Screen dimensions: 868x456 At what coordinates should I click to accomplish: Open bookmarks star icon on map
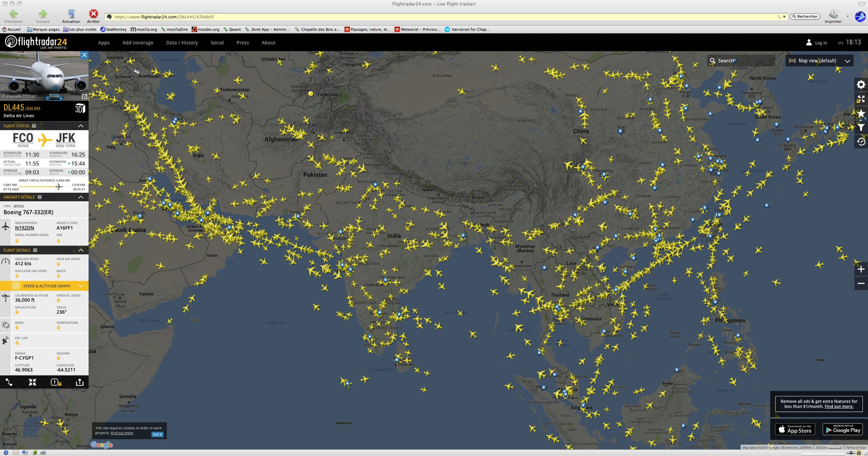(x=861, y=113)
